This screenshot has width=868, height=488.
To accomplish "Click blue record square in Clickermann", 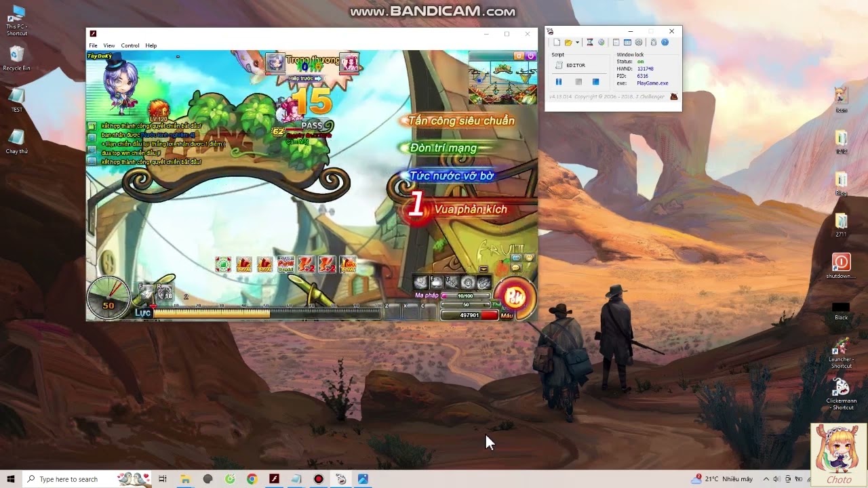I will click(x=595, y=82).
